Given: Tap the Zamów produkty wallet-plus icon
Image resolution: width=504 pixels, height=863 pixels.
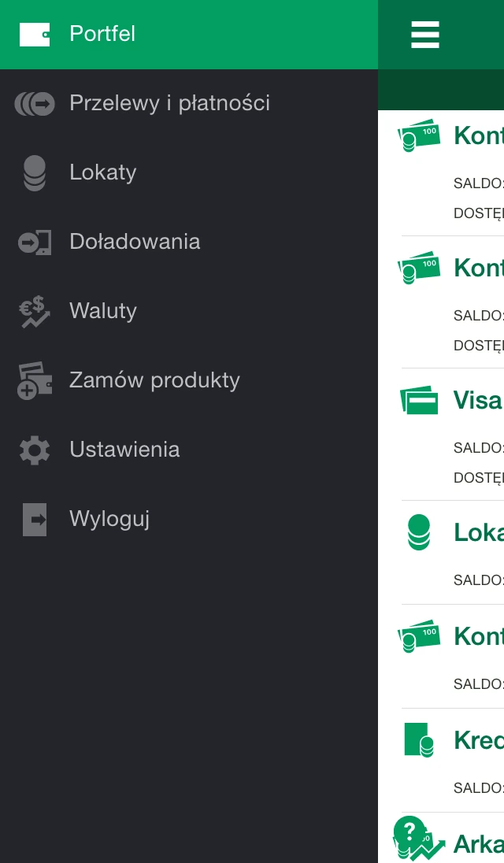Looking at the screenshot, I should pos(35,380).
